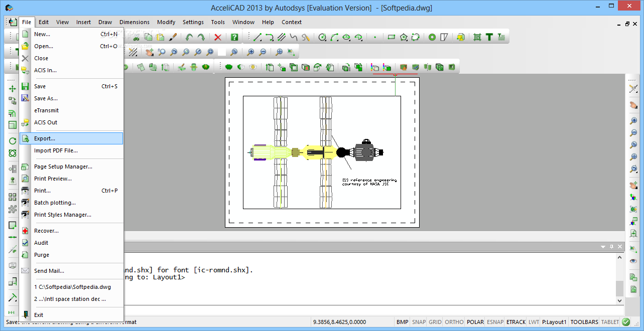Image resolution: width=644 pixels, height=331 pixels.
Task: Choose ACIS Out from the File menu
Action: [71, 122]
